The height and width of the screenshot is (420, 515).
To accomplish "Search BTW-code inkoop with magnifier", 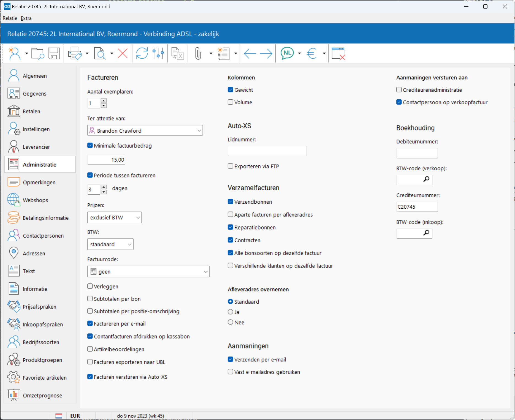I will (426, 233).
